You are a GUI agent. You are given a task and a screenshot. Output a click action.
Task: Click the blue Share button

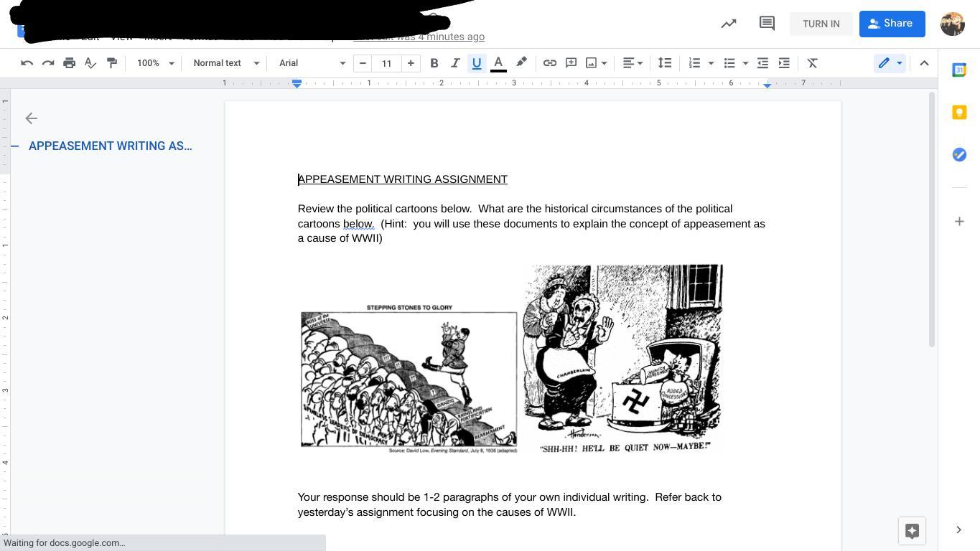pos(892,24)
